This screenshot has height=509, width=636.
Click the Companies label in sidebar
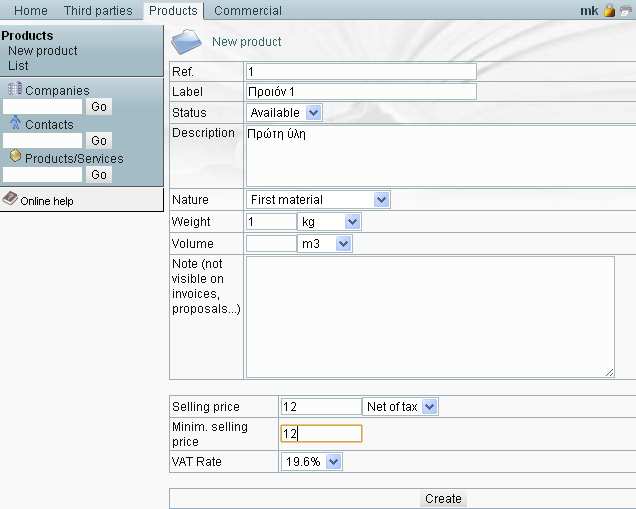57,90
